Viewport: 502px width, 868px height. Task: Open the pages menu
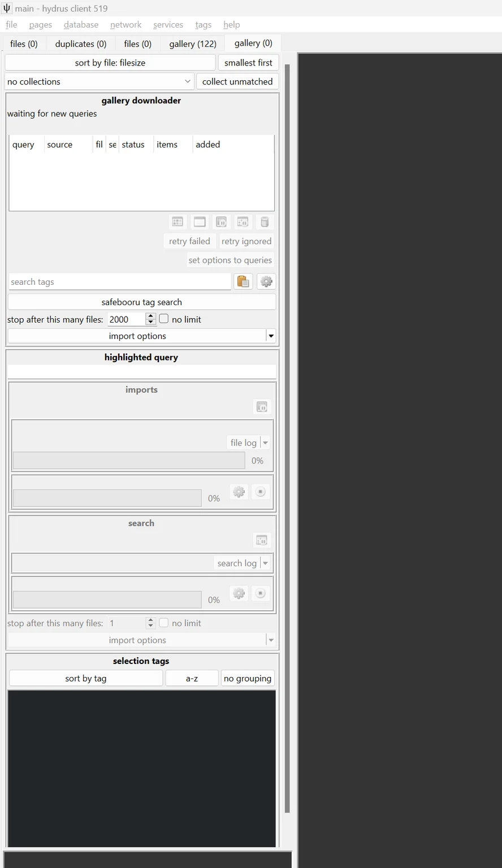(41, 25)
